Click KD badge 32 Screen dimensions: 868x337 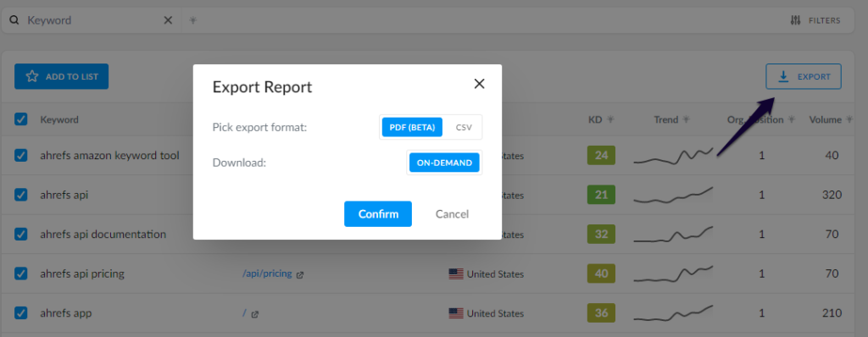pyautogui.click(x=601, y=234)
